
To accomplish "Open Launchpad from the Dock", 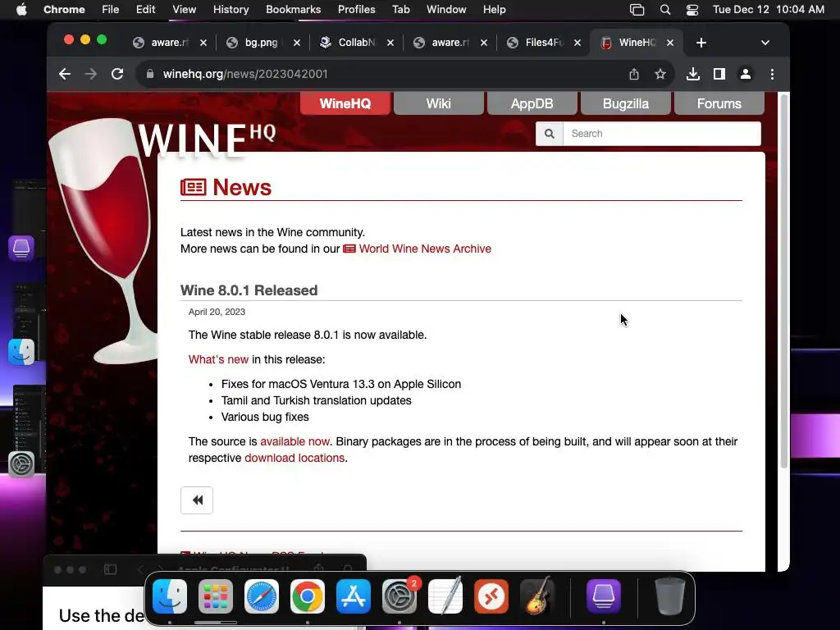I will (x=216, y=596).
